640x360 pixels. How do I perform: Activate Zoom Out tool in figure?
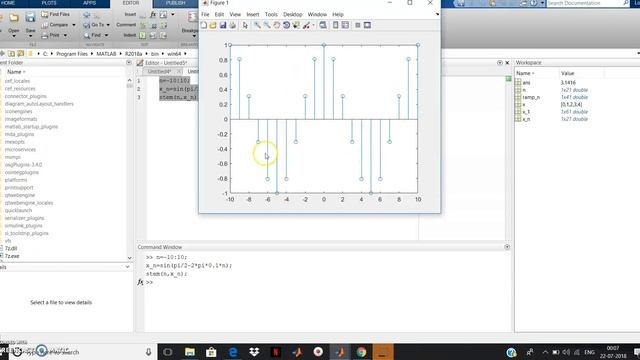click(267, 25)
